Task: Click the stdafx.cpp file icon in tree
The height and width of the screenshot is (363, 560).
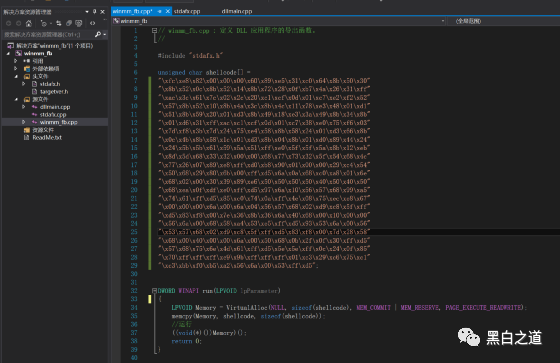Action: [x=35, y=115]
